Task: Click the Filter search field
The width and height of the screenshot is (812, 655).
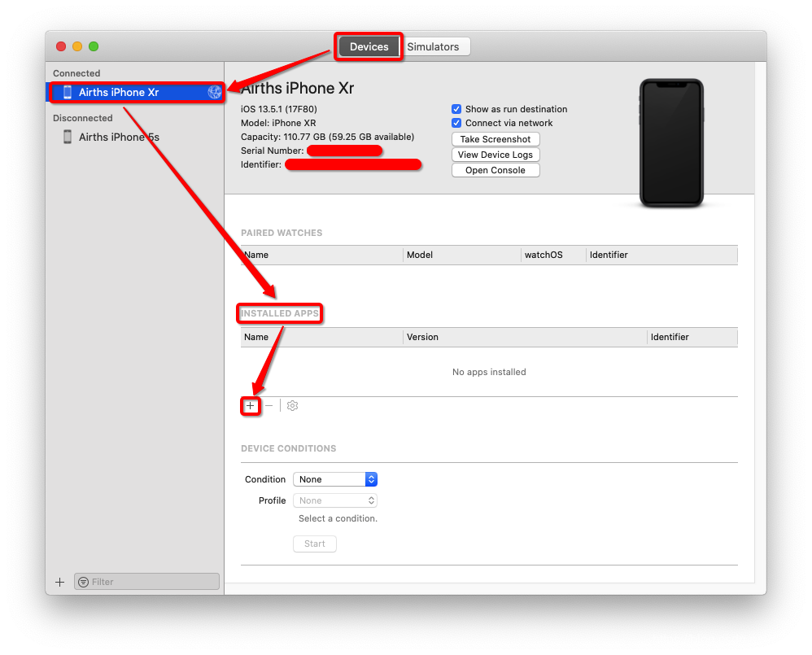Action: point(146,582)
